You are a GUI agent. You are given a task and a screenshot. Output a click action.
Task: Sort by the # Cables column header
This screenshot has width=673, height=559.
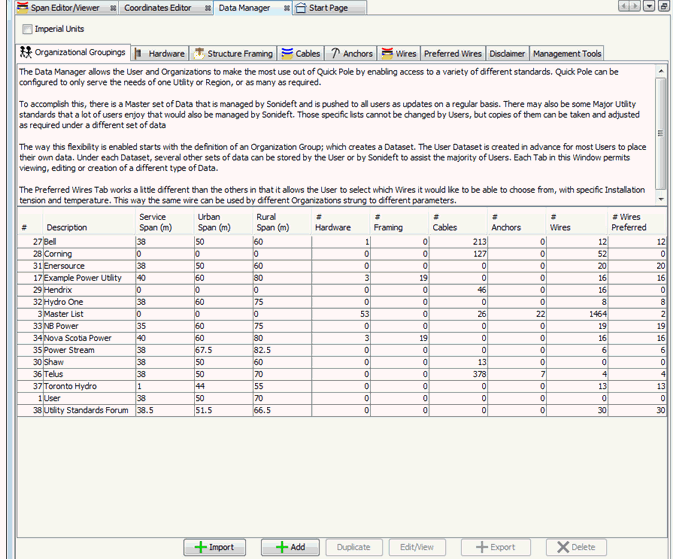(458, 222)
